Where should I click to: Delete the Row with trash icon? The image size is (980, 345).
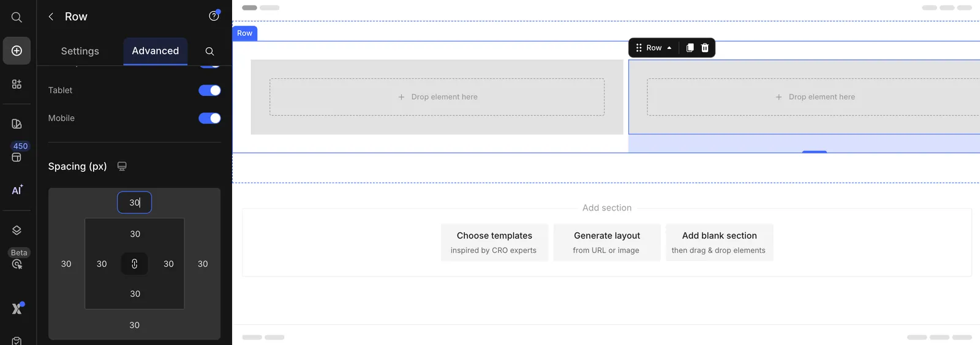(x=705, y=48)
